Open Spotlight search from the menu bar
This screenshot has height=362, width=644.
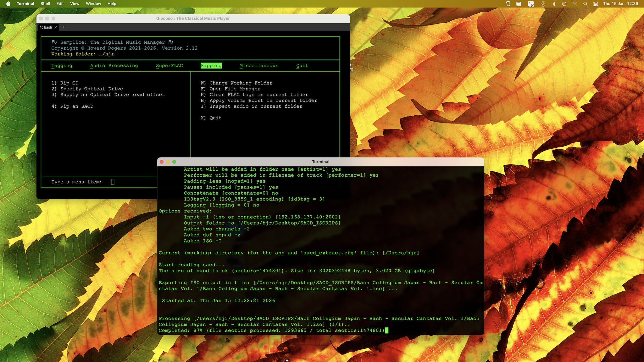click(586, 4)
